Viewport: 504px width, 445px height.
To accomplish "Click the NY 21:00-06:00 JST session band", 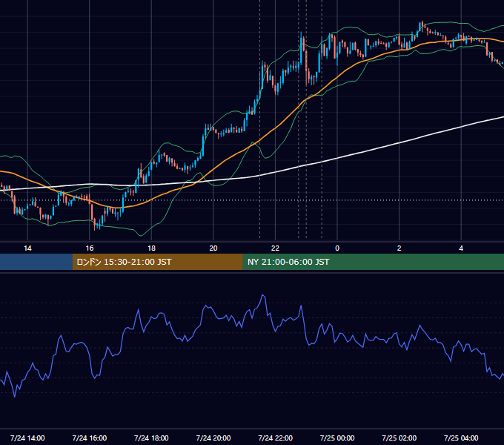I will pos(373,262).
